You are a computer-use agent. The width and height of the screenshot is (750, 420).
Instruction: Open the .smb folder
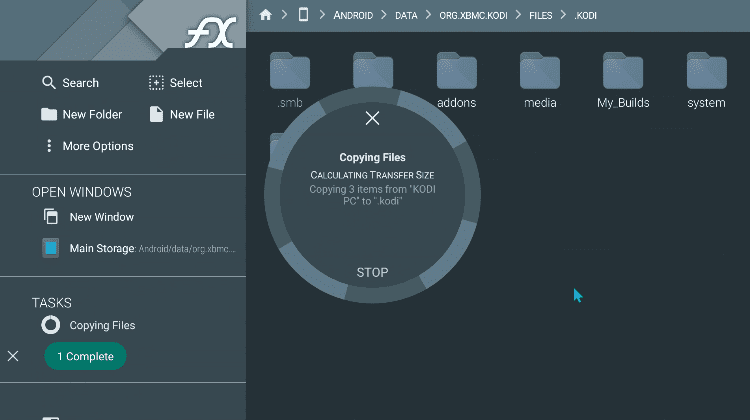[290, 80]
